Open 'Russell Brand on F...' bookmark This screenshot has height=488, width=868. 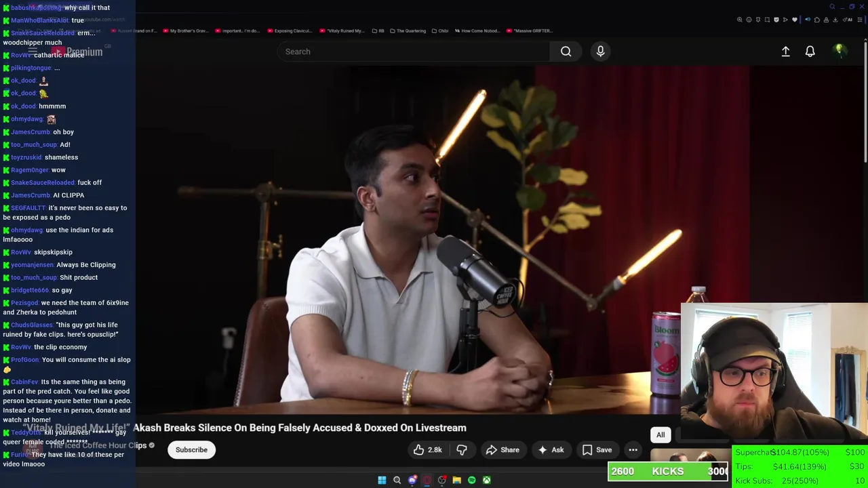(134, 30)
